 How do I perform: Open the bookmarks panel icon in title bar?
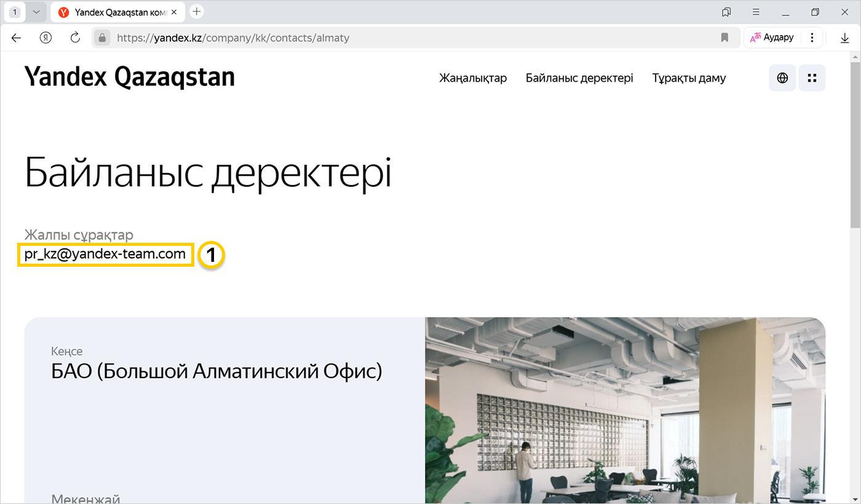[726, 12]
